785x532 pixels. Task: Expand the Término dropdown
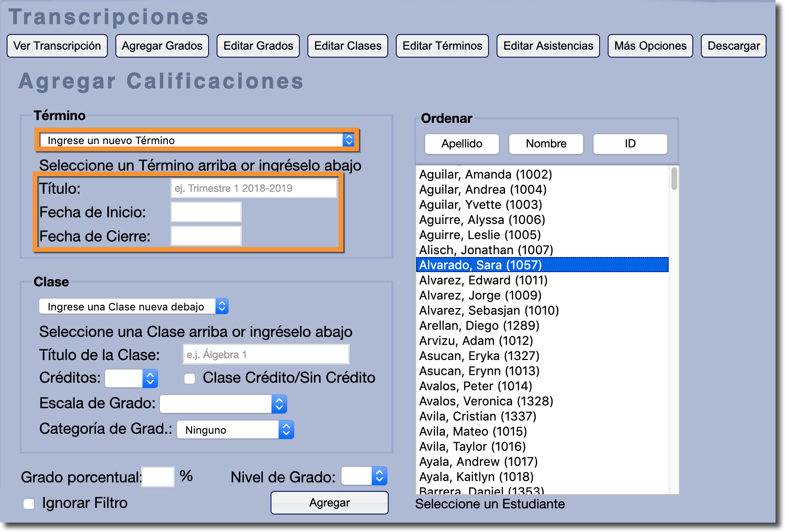pyautogui.click(x=197, y=140)
